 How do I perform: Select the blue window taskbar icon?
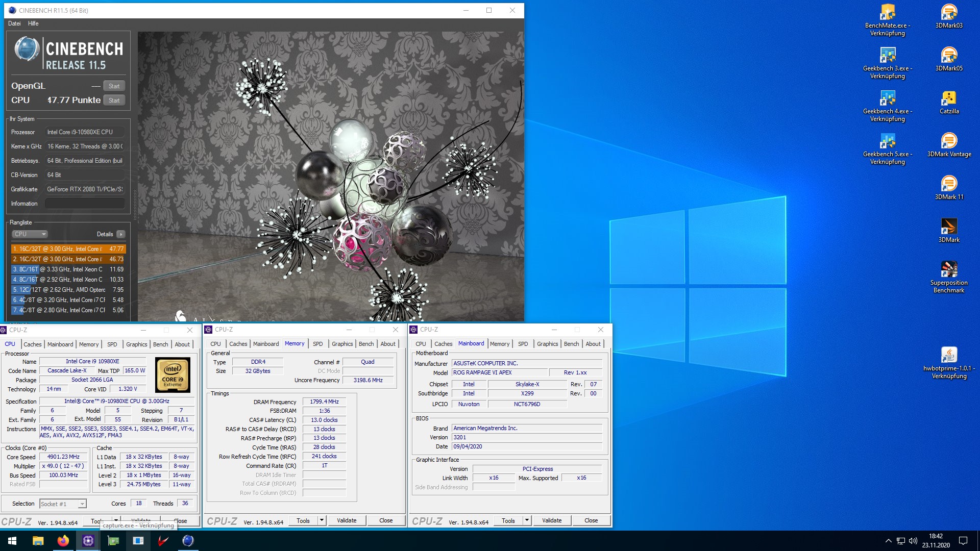point(138,541)
